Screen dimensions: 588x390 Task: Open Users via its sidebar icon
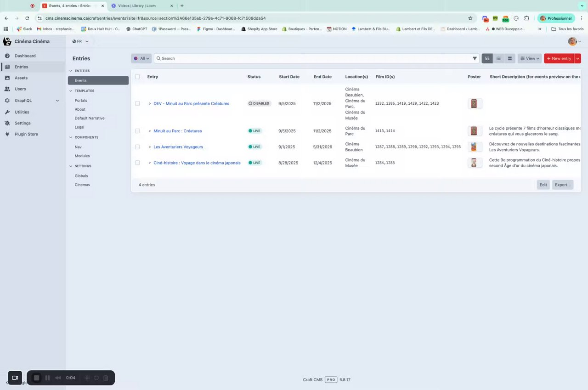click(x=7, y=89)
